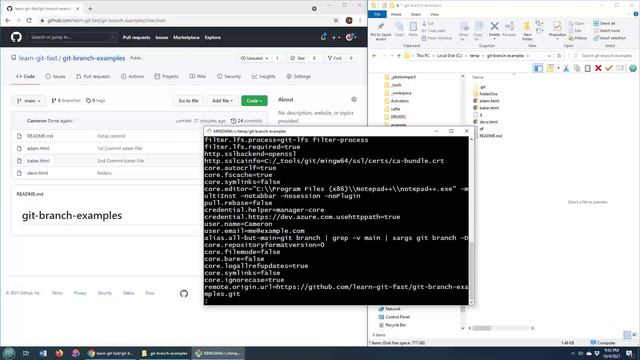The width and height of the screenshot is (640, 360).
Task: Switch to the Projects tab
Action: click(167, 76)
